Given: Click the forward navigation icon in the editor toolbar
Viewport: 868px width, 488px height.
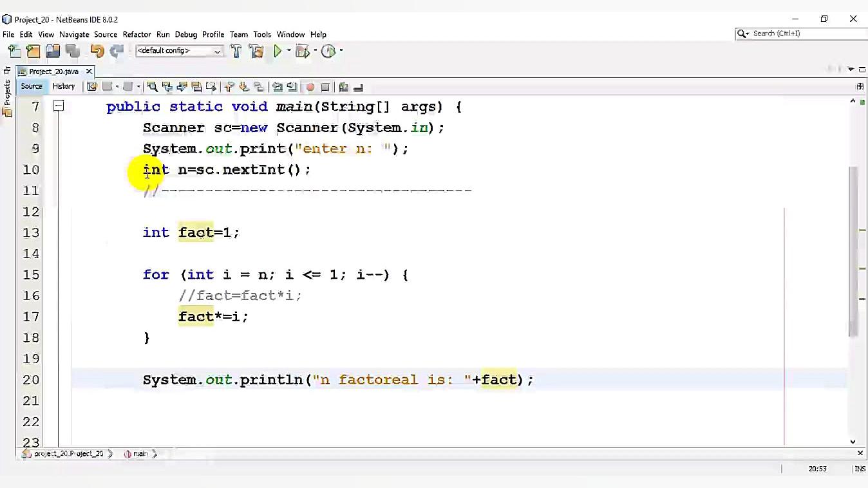Looking at the screenshot, I should [x=127, y=87].
